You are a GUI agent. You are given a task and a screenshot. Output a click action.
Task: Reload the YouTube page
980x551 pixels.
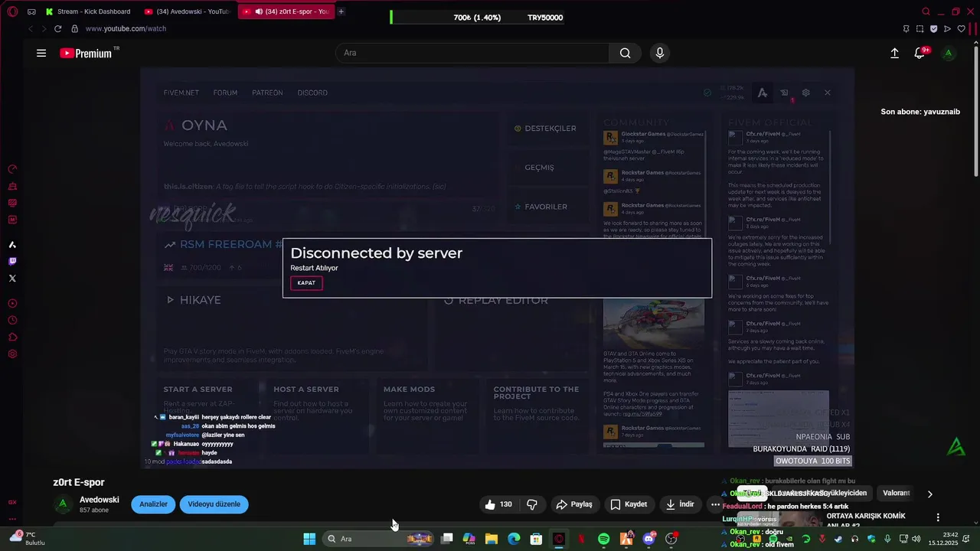(57, 28)
